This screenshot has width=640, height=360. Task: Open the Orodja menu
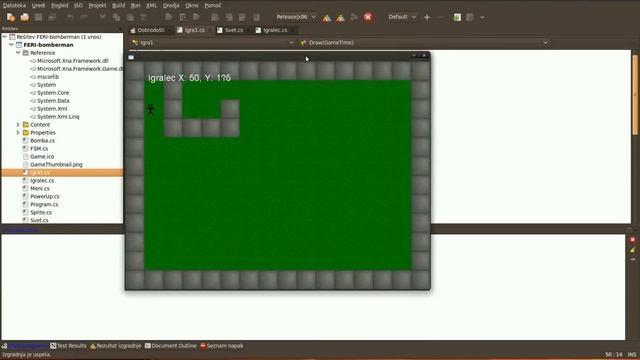pyautogui.click(x=171, y=5)
